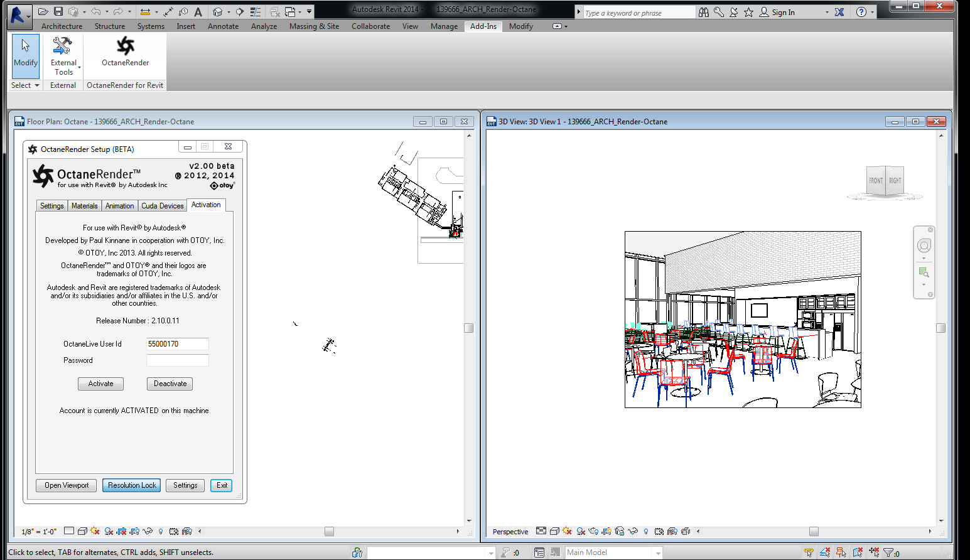Click the Exit button in OctaneRender Setup
Screen dimensions: 970x560
(x=222, y=485)
